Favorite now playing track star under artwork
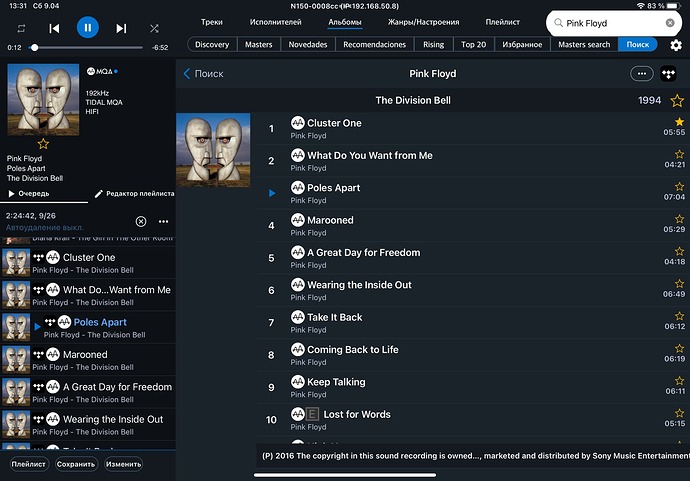The height and width of the screenshot is (481, 690). point(43,144)
